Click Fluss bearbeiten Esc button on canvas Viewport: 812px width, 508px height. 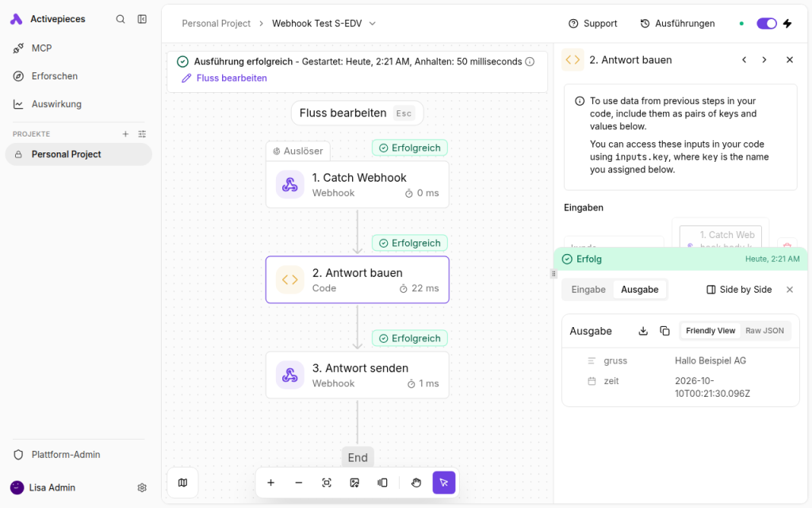click(358, 113)
